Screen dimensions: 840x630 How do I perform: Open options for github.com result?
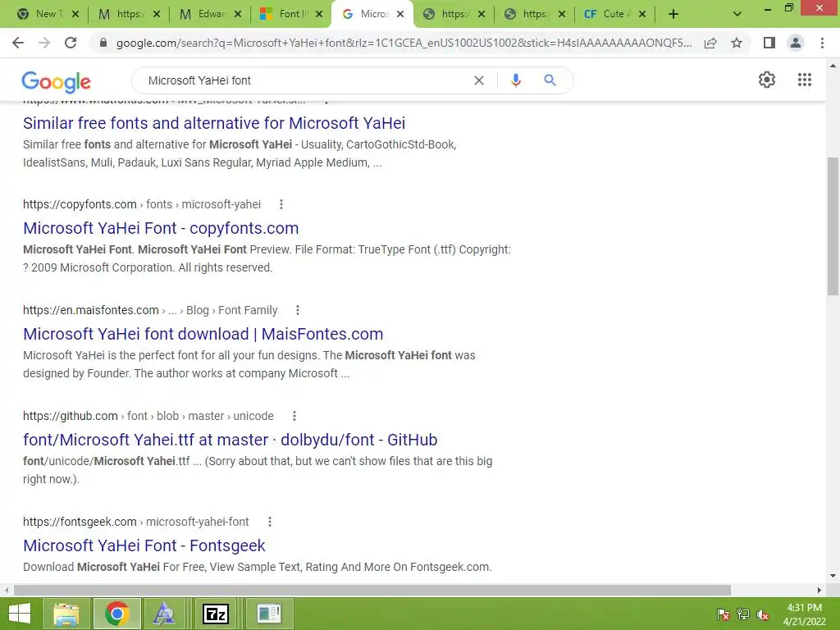(x=294, y=416)
